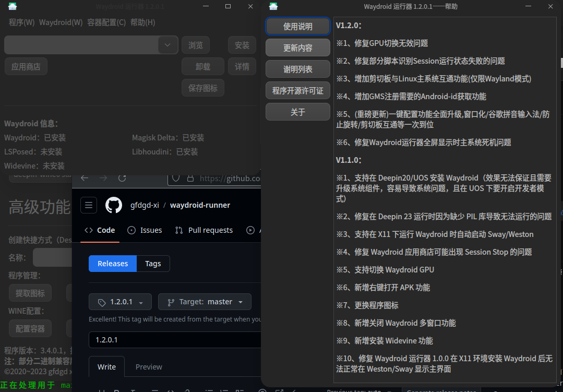This screenshot has width=563, height=392.
Task: Click the padlock site security icon
Action: [x=190, y=178]
